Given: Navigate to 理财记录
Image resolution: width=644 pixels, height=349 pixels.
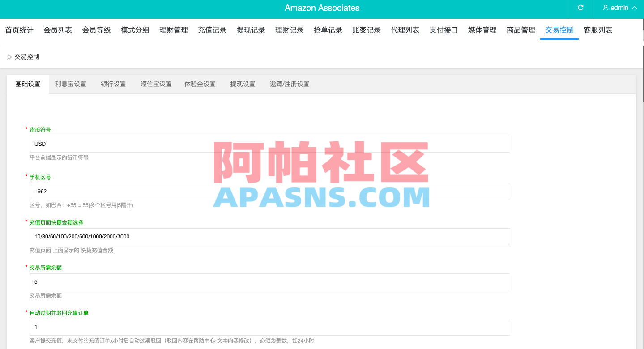Looking at the screenshot, I should pyautogui.click(x=290, y=30).
